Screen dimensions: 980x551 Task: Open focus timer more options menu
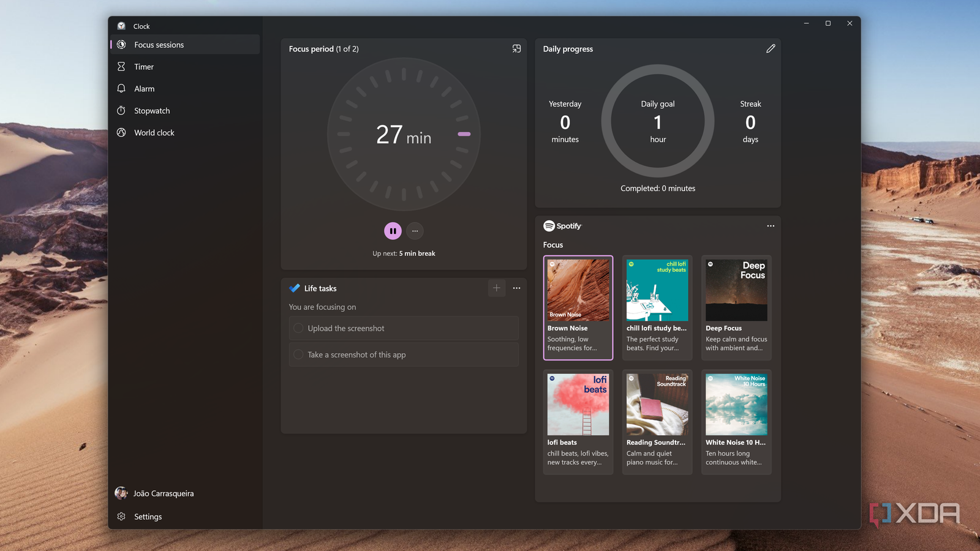pyautogui.click(x=415, y=231)
